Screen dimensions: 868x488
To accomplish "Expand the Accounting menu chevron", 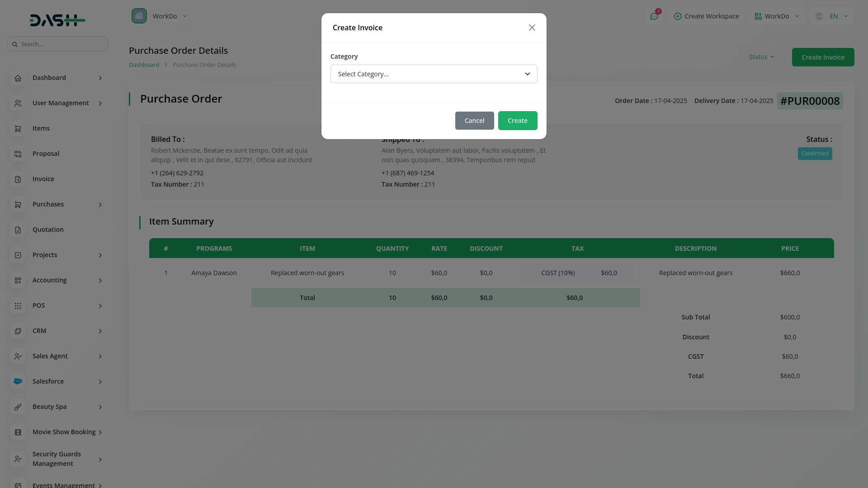I will click(x=100, y=281).
